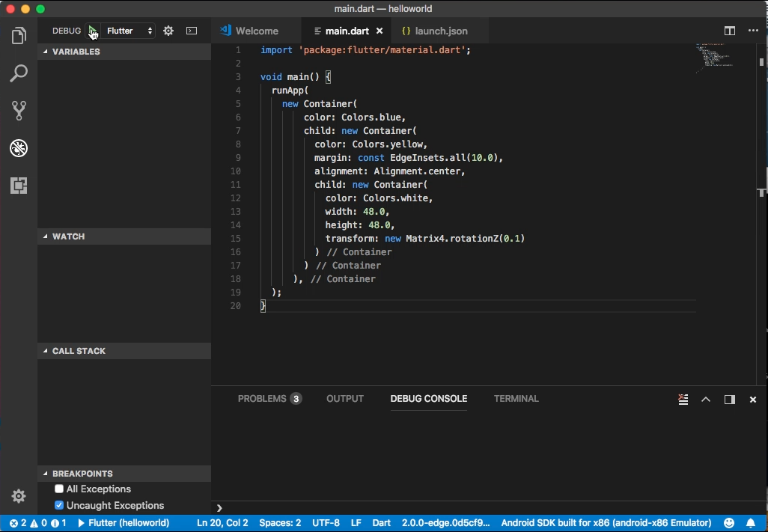
Task: Close the bottom panel
Action: [x=753, y=400]
